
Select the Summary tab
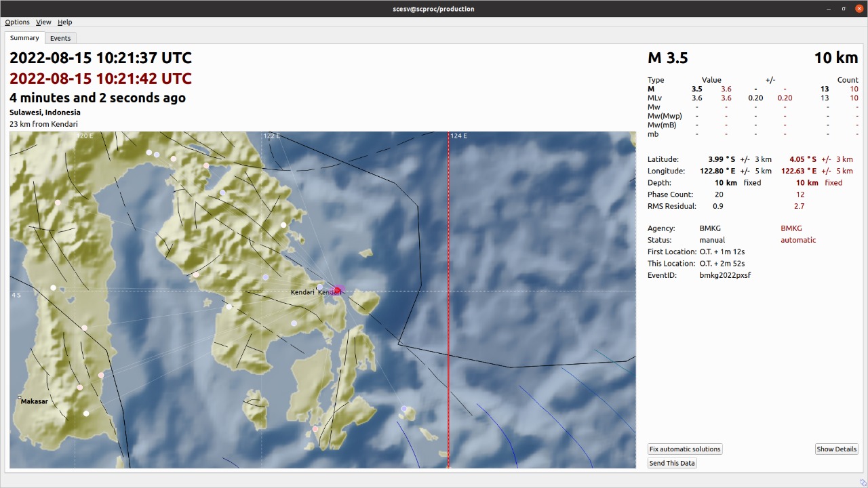pos(24,38)
